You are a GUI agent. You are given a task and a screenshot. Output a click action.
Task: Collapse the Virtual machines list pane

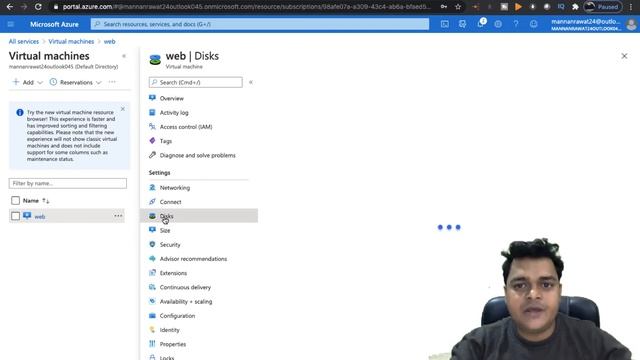click(124, 56)
